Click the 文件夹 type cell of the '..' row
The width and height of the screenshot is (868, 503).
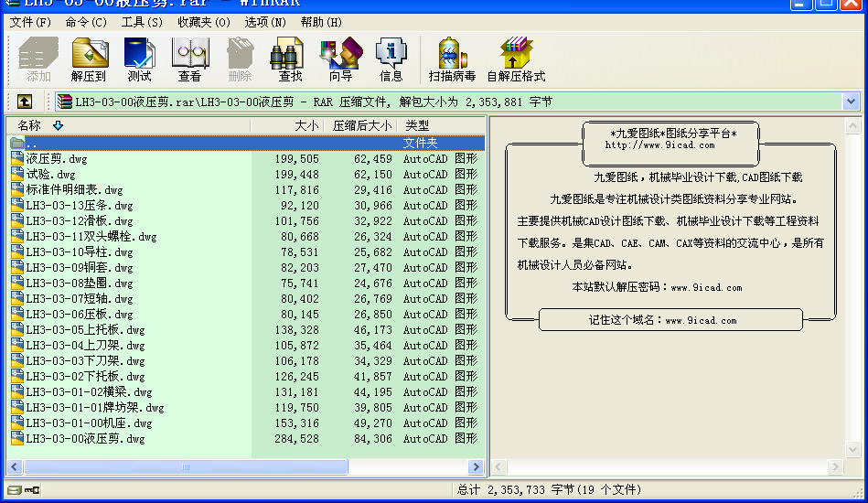click(x=420, y=143)
